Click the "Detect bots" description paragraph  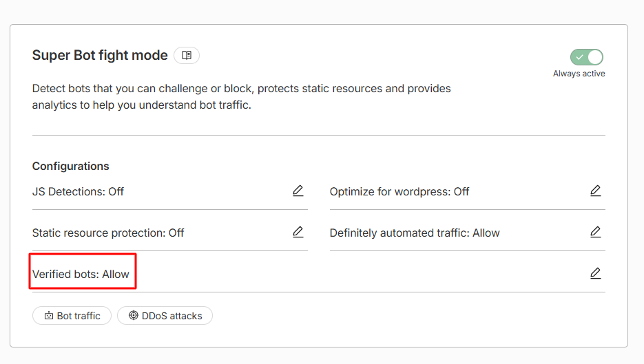(242, 97)
